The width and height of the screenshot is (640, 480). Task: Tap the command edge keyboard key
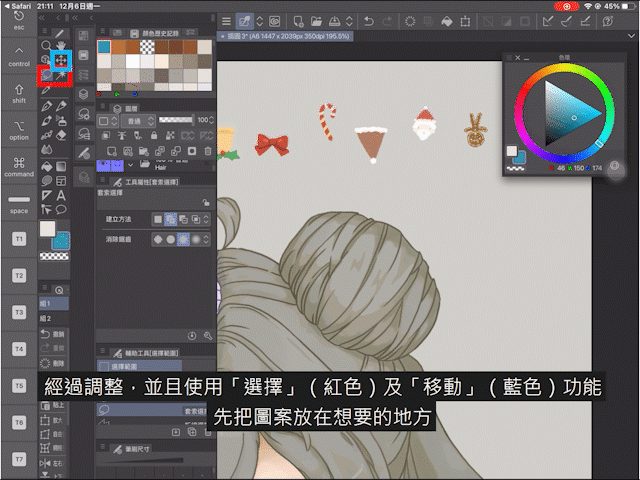[x=19, y=167]
